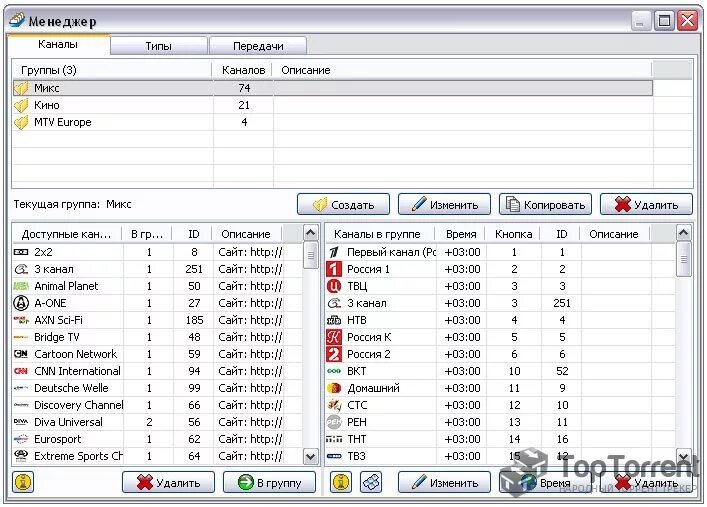
Task: Click the Первый канал logo icon
Action: (334, 252)
